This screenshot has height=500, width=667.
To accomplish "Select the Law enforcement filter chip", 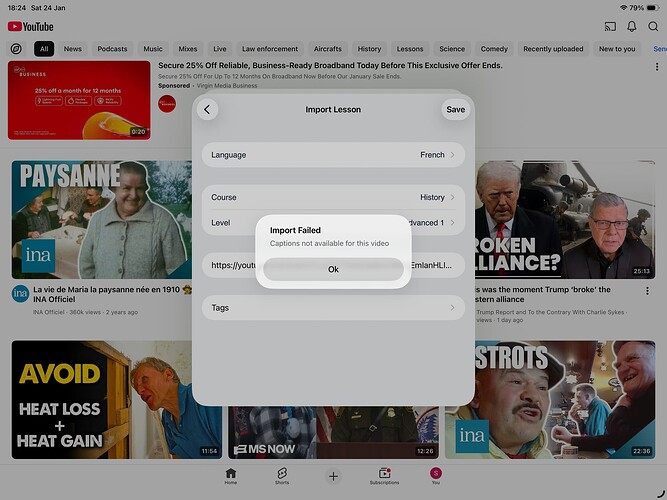I will click(x=270, y=48).
